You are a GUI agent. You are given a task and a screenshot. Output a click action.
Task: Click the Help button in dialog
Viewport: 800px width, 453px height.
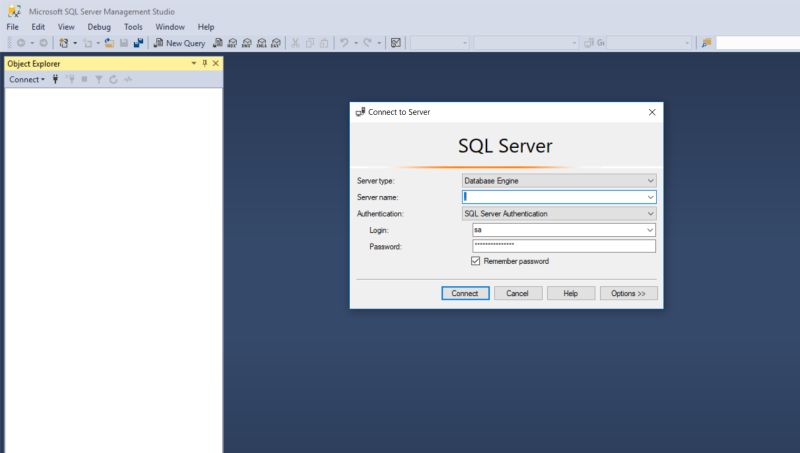(x=571, y=293)
